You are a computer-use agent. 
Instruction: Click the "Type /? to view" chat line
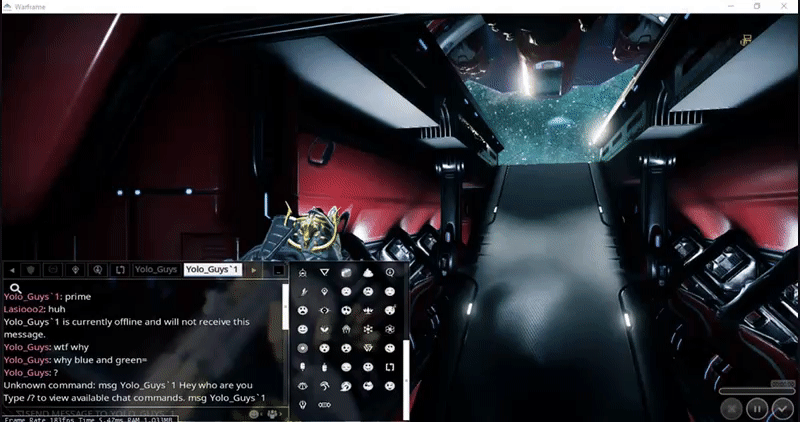(x=135, y=398)
